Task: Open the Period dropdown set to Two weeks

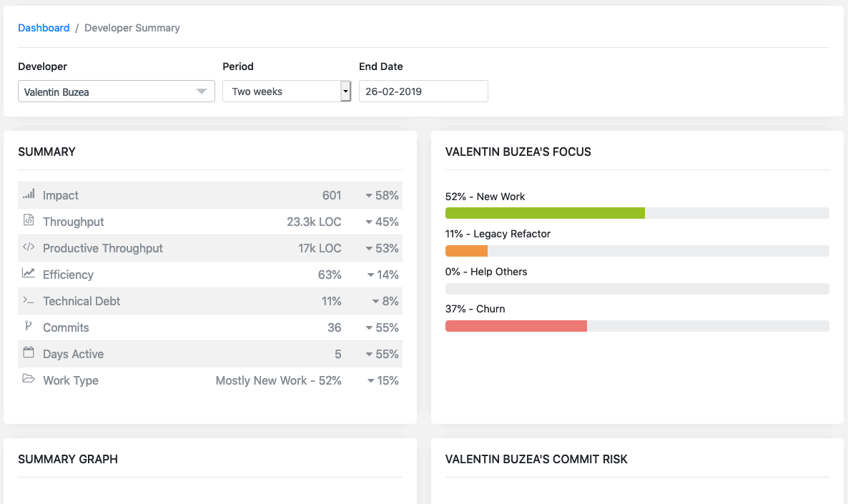Action: pos(286,92)
